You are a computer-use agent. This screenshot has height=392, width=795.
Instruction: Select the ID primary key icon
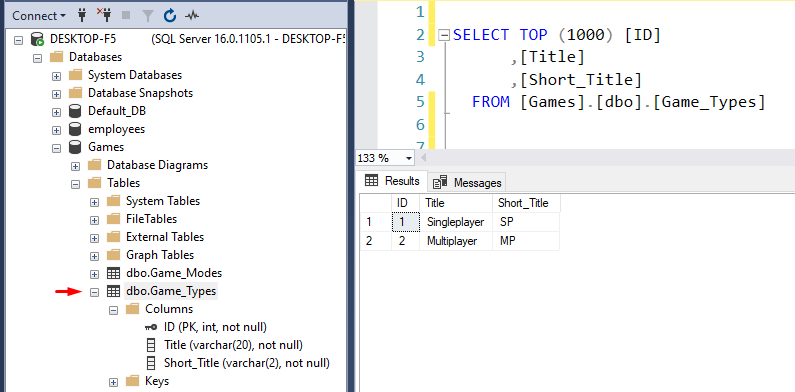[x=151, y=328]
